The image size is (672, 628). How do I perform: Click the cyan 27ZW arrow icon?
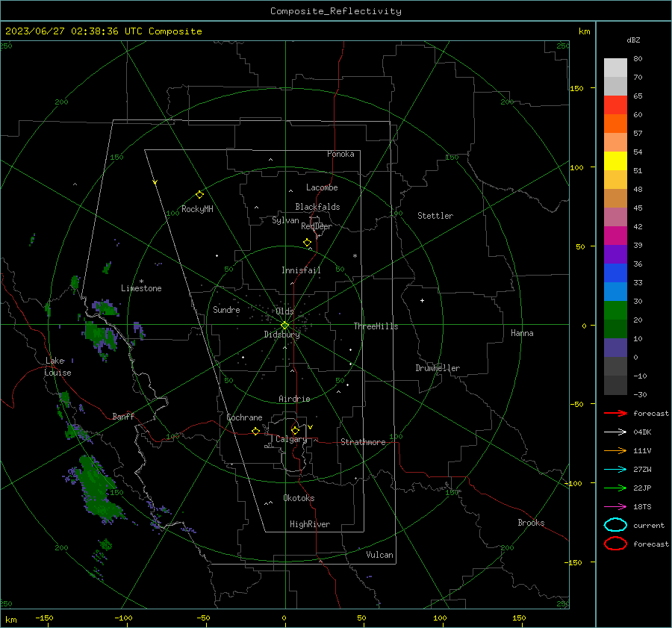click(x=615, y=470)
